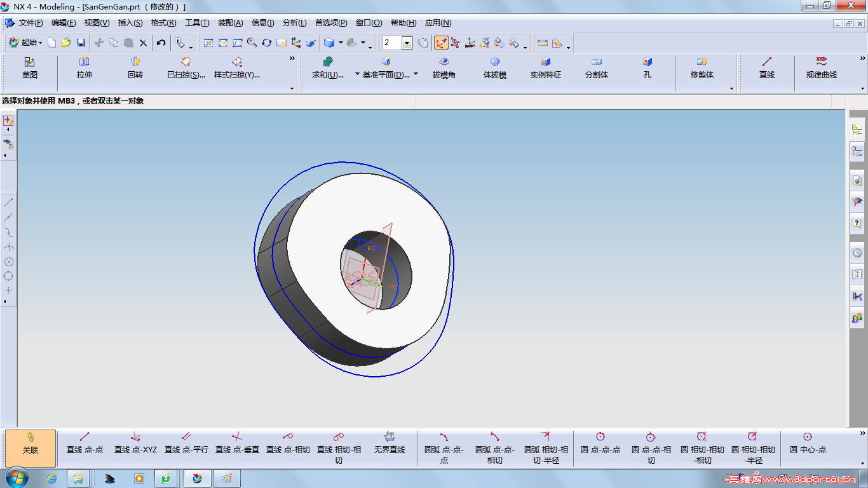Click the 求和(U) unite tool
The width and height of the screenshot is (868, 488).
tap(328, 69)
